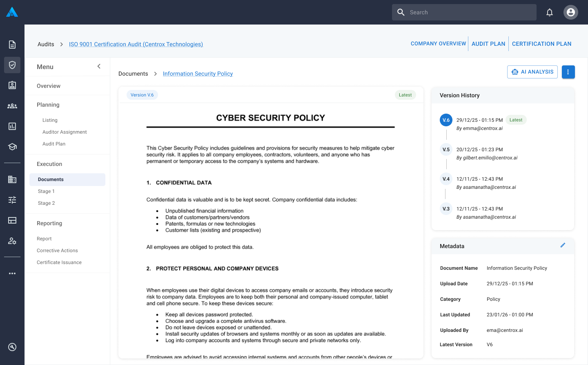Select Documents under Execution
Screen dimensions: 588x365
[67, 179]
